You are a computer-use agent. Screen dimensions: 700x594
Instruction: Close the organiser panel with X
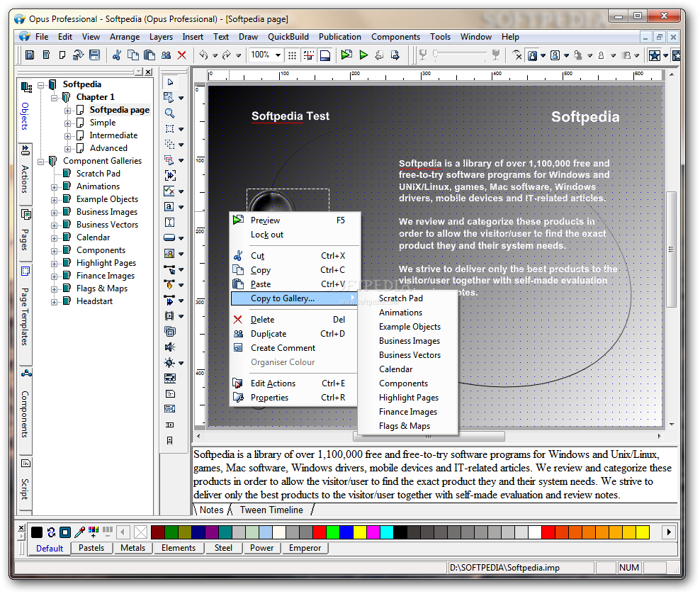tap(149, 72)
